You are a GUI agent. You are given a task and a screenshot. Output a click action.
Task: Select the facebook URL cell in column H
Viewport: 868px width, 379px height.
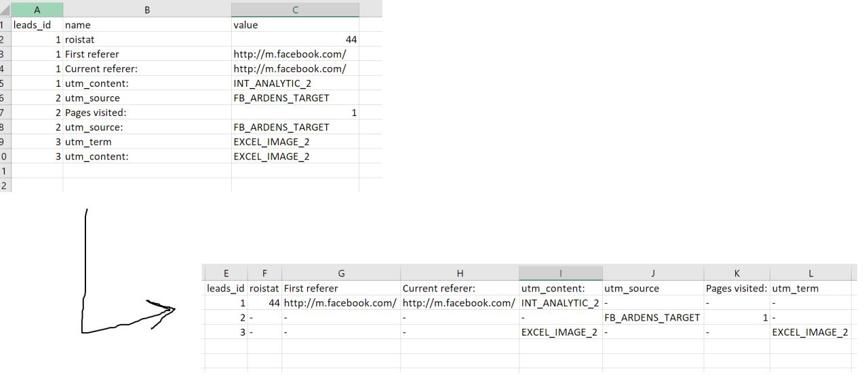pos(460,302)
